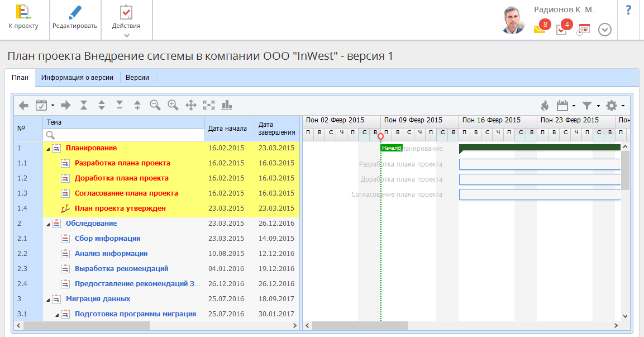Viewport: 644px width, 337px height.
Task: Click the flame icon in the Gantt toolbar
Action: (x=544, y=106)
